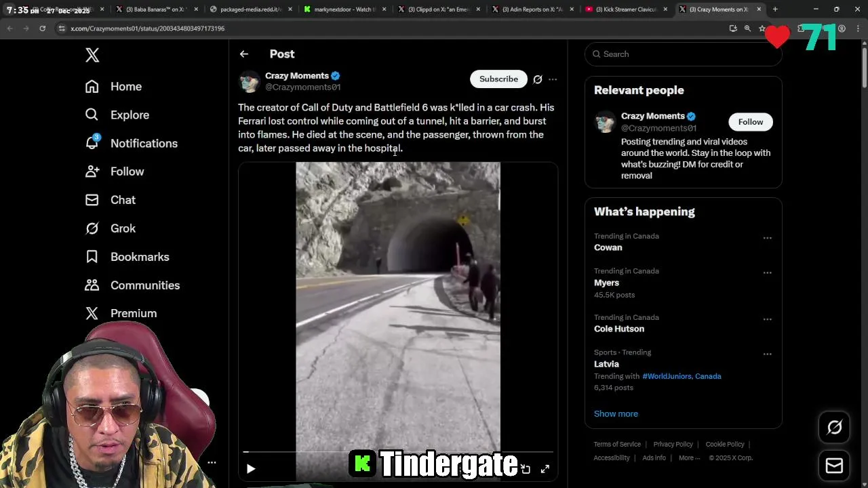Click the @Crazymoments01 handle on the post
The height and width of the screenshot is (488, 868).
[x=302, y=87]
